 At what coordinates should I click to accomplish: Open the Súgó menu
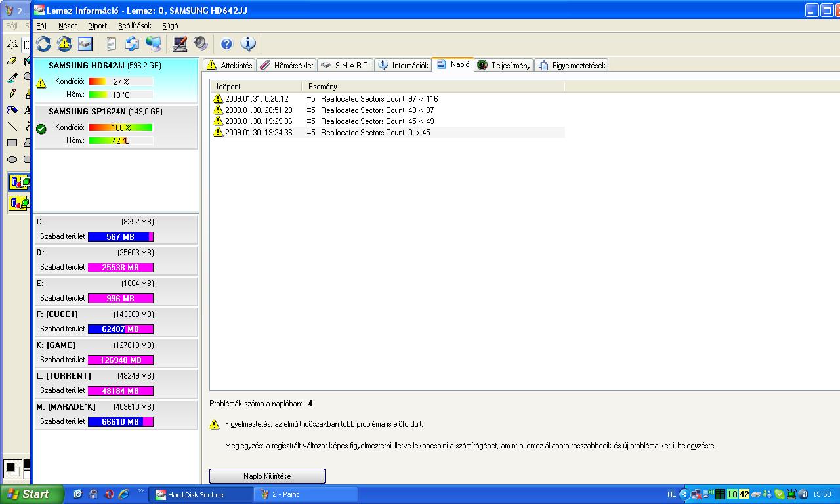pos(170,26)
